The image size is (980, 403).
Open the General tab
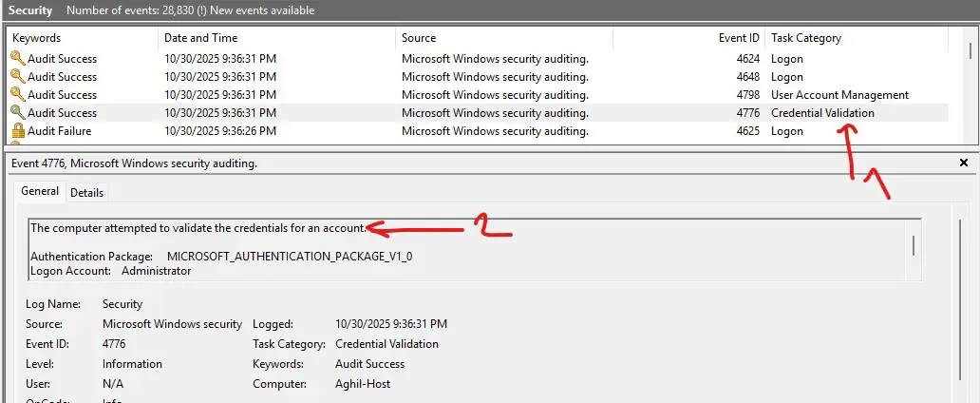(40, 191)
